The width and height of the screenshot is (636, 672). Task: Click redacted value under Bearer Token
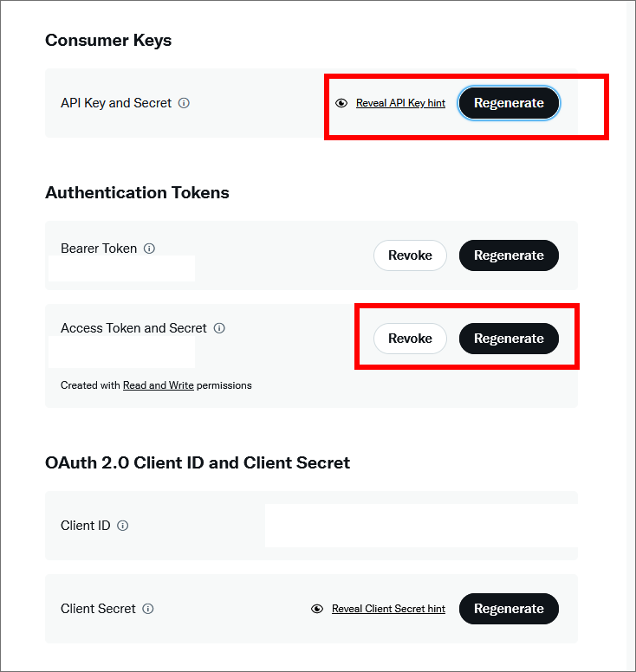pyautogui.click(x=122, y=268)
